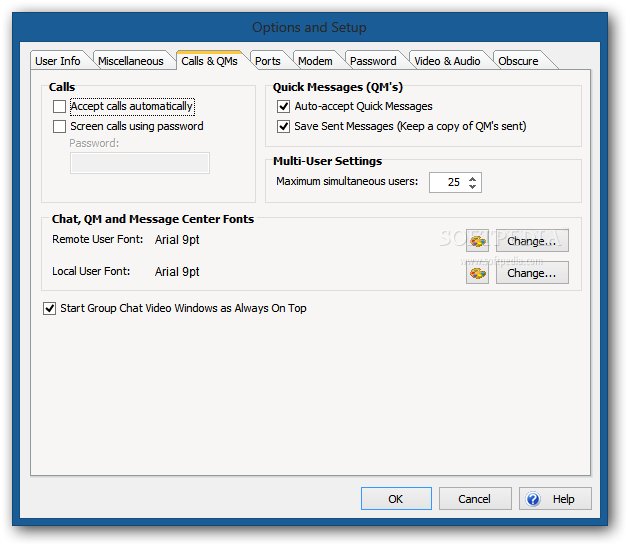This screenshot has height=546, width=628.
Task: Click Change button for Remote User Font
Action: (x=532, y=241)
